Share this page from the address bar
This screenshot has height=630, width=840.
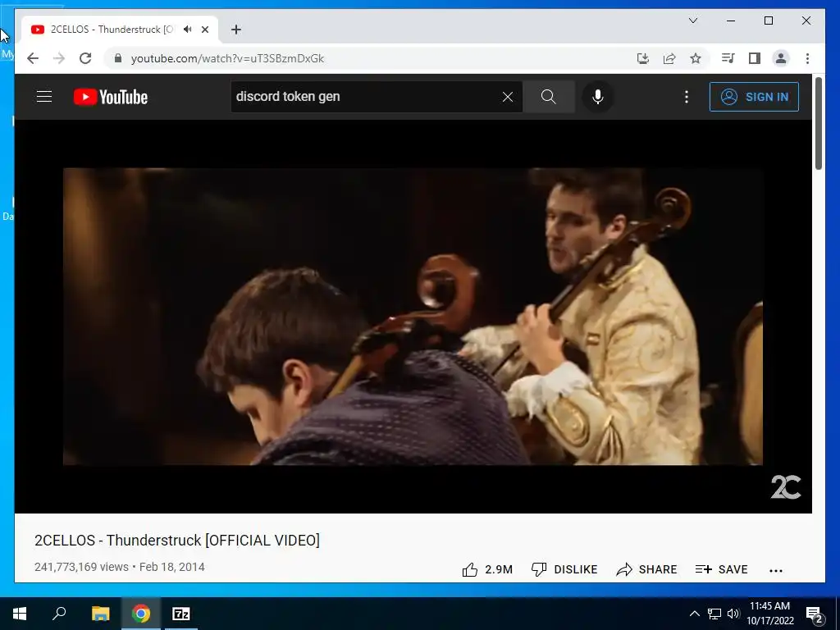[x=669, y=58]
